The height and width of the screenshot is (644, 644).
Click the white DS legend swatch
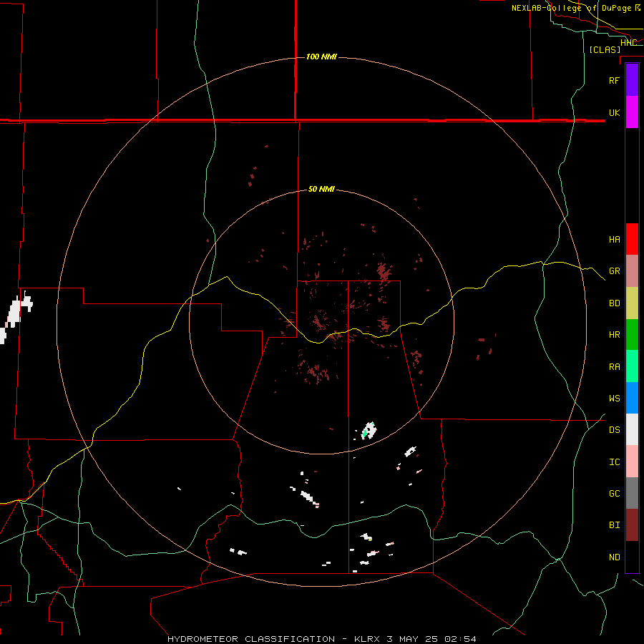tap(632, 429)
